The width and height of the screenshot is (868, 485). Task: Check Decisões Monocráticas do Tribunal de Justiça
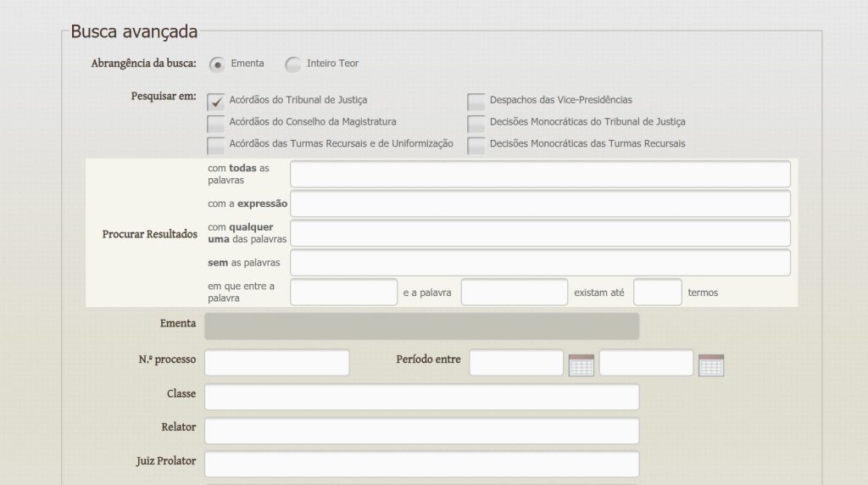(476, 123)
